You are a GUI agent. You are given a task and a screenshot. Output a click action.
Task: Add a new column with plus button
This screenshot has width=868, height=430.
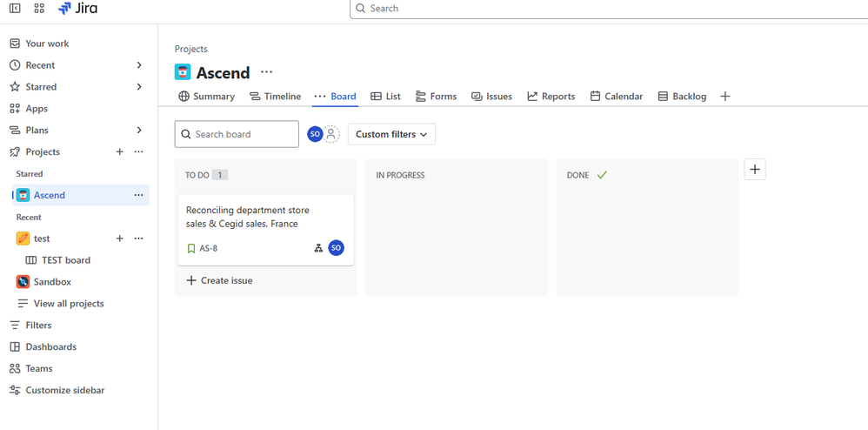755,170
